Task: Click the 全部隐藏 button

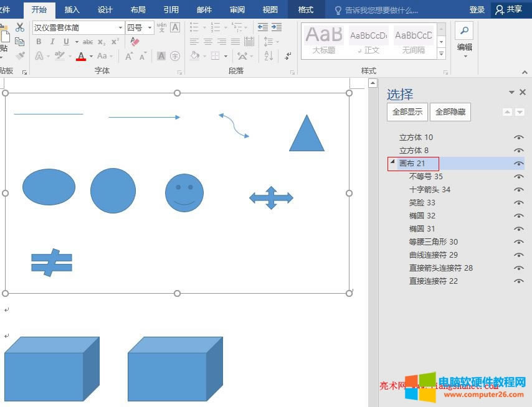Action: (450, 112)
